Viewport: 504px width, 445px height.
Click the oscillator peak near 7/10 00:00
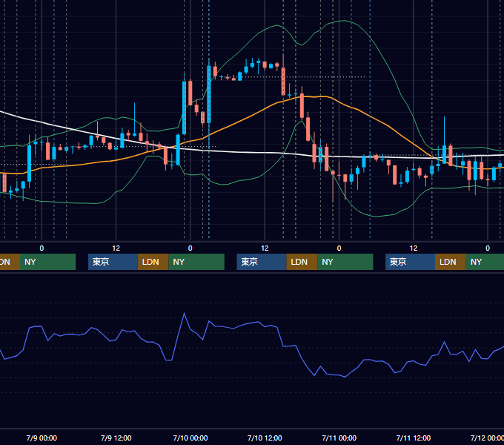click(x=184, y=313)
